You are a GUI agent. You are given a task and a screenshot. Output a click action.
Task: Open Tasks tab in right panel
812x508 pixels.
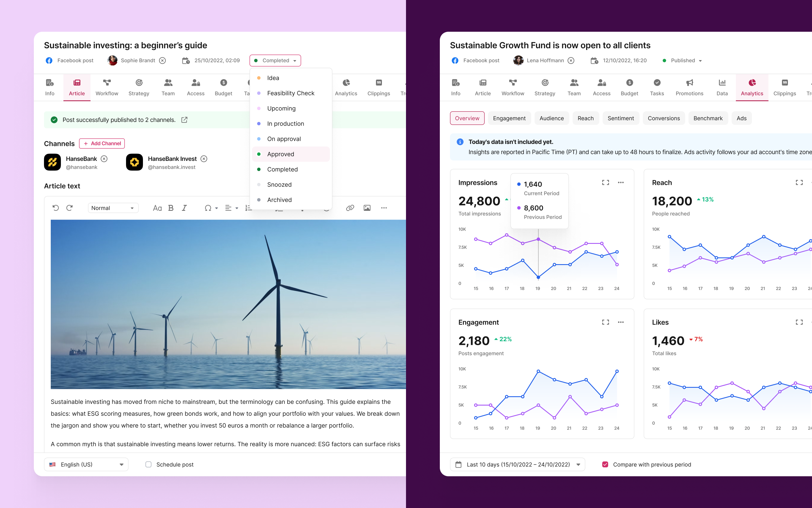657,87
